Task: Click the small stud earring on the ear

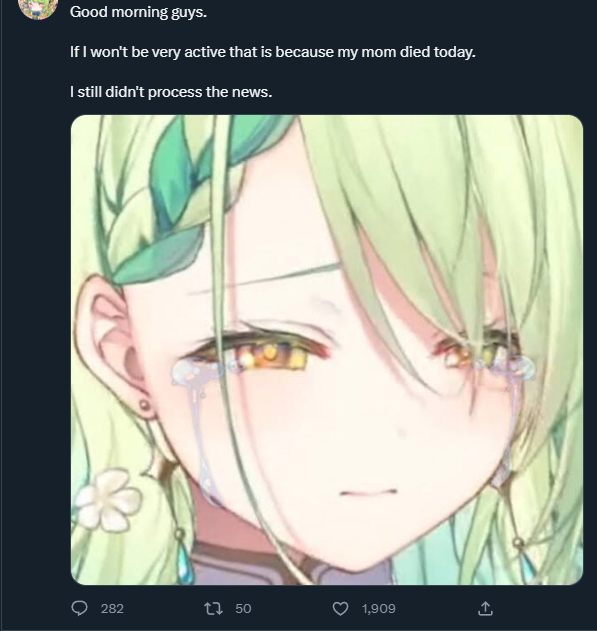Action: pyautogui.click(x=144, y=404)
